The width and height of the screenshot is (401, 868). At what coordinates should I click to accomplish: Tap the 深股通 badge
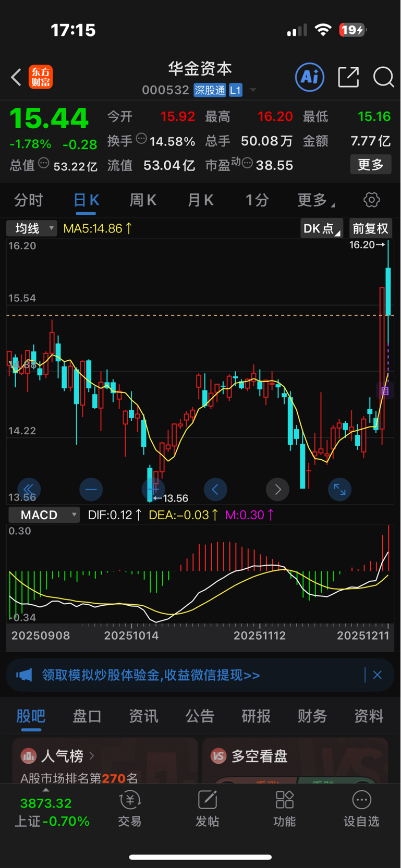(210, 90)
